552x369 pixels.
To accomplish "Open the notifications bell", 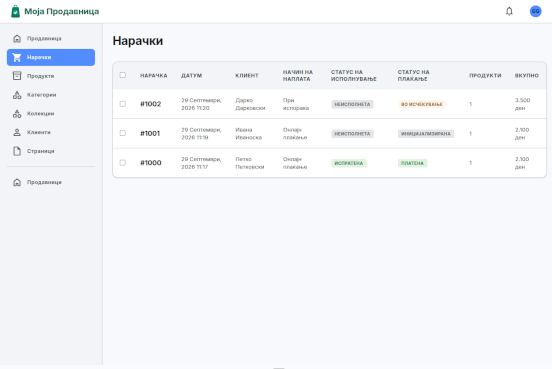I will 509,11.
